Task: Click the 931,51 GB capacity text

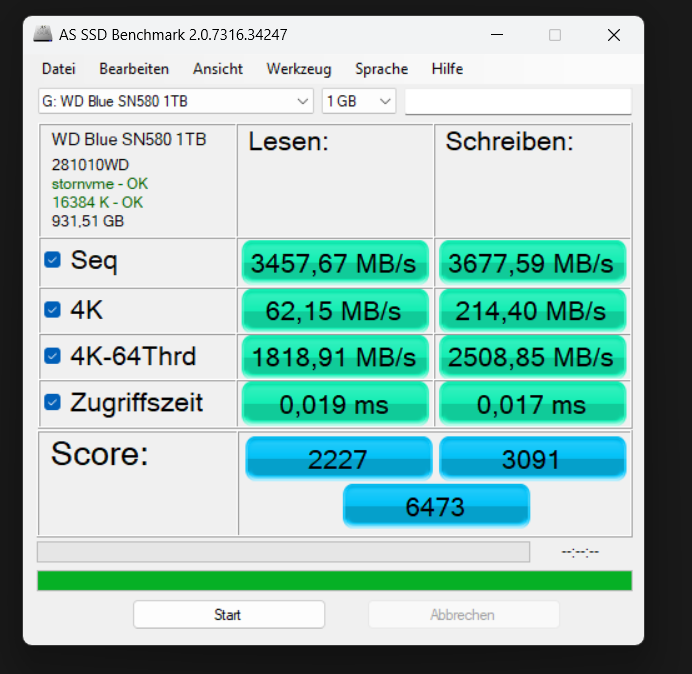Action: click(88, 221)
